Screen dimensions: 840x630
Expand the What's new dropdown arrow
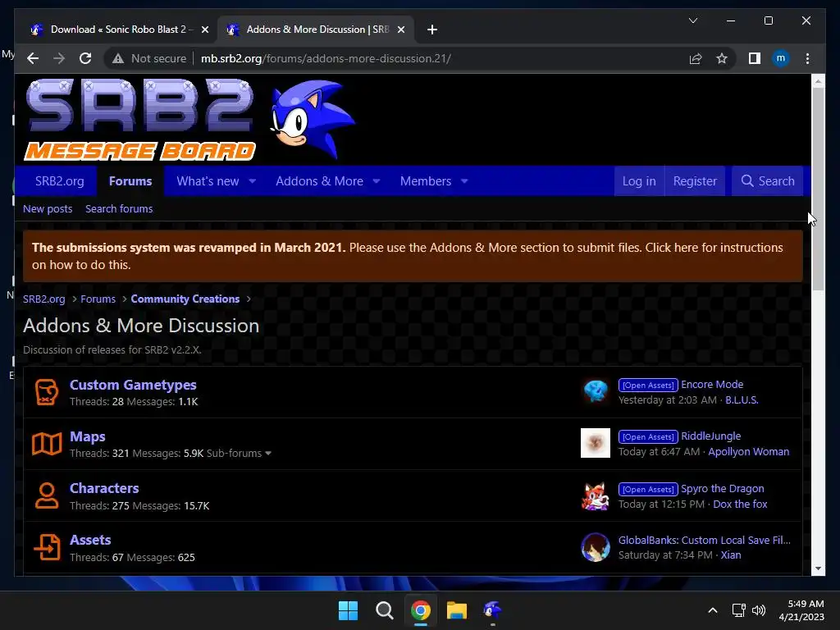coord(253,181)
